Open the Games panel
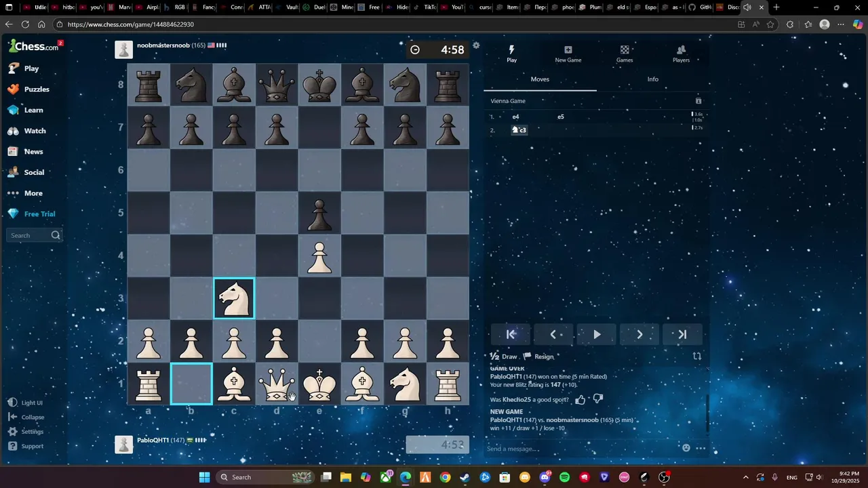This screenshot has width=868, height=488. tap(625, 54)
